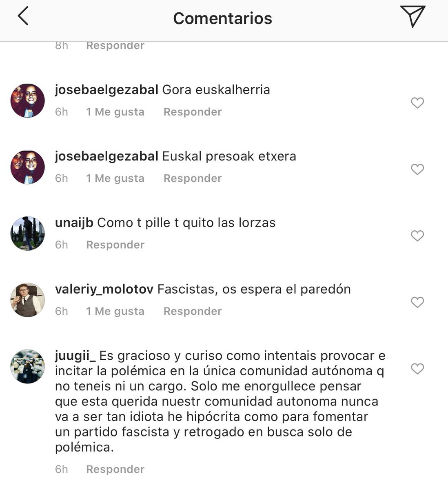Tap the heart beside juugii_'s long comment

click(417, 369)
